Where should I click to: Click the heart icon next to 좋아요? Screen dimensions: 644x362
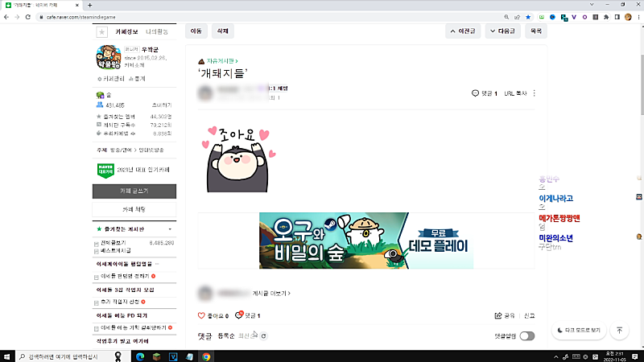[x=201, y=315]
